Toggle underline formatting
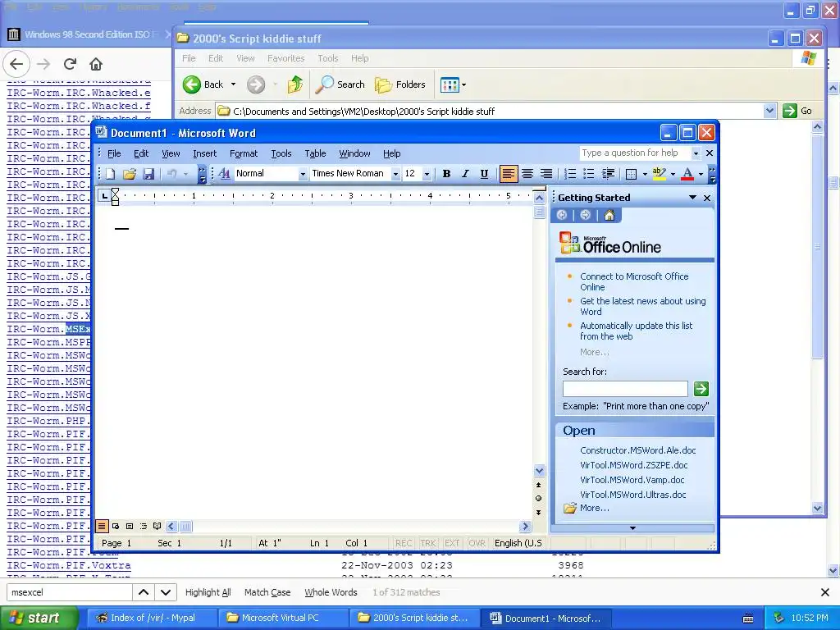This screenshot has width=840, height=630. (484, 174)
